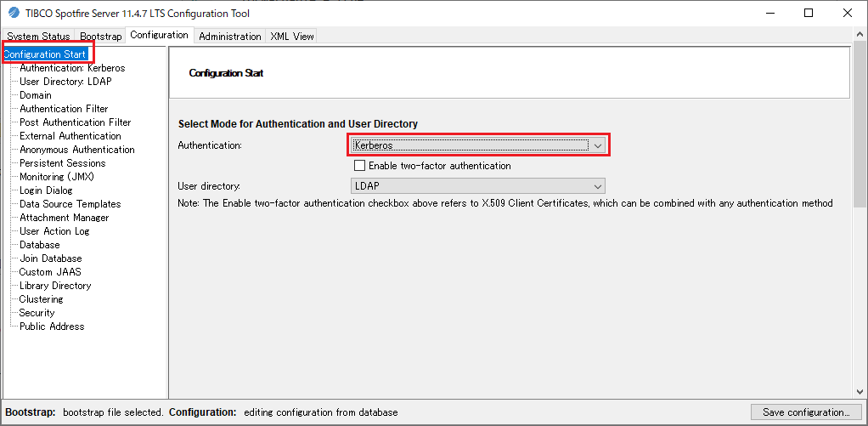Select Configuration Start tree node

45,54
